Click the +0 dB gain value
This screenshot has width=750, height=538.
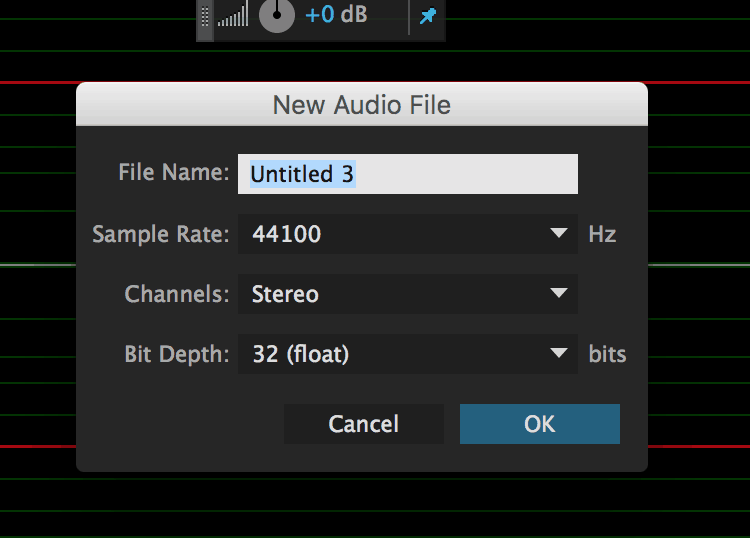pos(336,14)
